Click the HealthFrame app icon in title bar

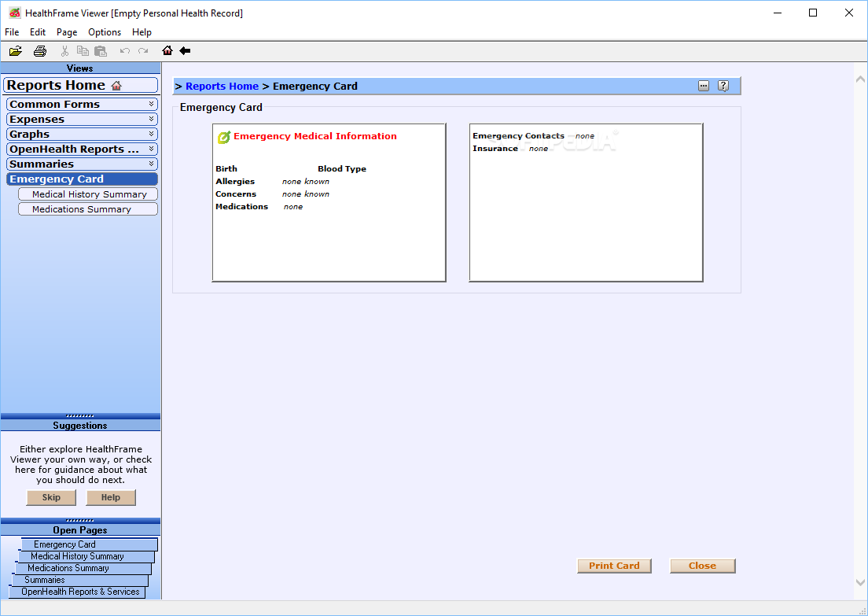[x=14, y=13]
